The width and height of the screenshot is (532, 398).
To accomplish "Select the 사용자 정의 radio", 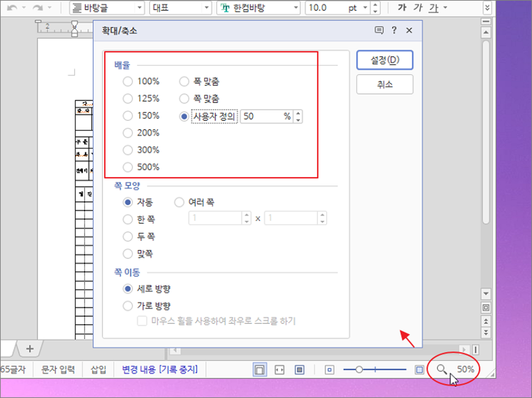I will [184, 116].
